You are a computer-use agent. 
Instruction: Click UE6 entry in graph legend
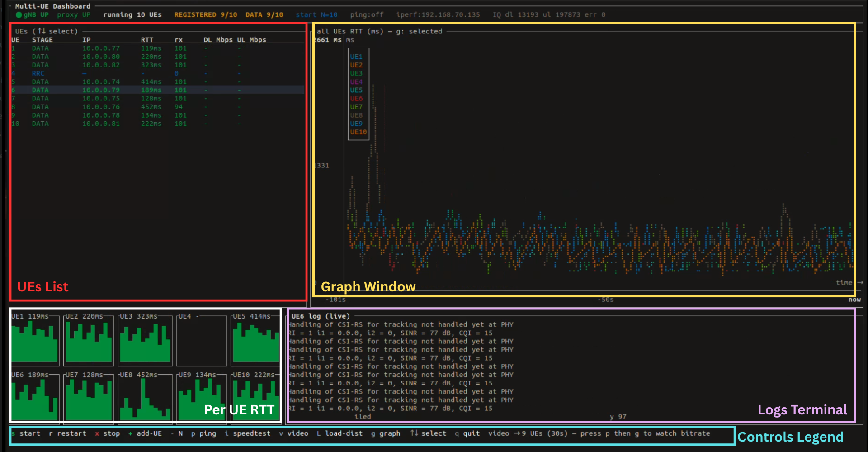pyautogui.click(x=356, y=99)
